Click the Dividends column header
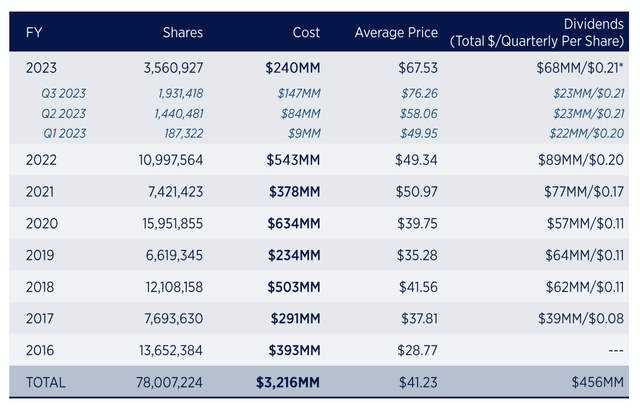The image size is (640, 410). [x=537, y=32]
